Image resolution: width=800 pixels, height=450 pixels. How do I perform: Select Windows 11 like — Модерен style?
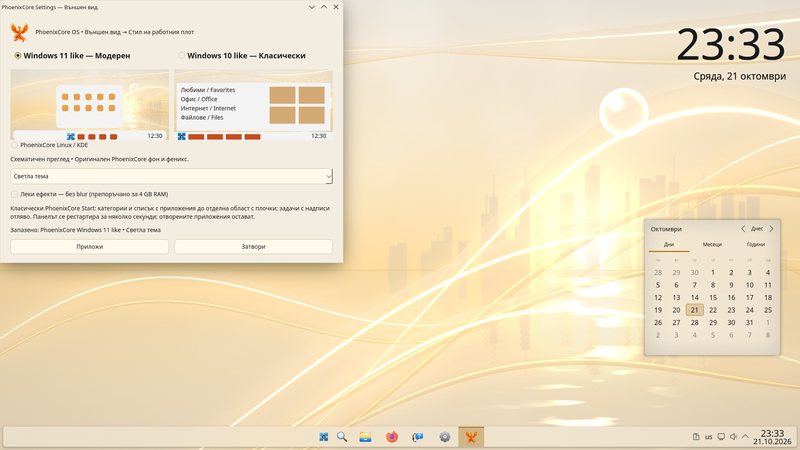pos(72,56)
